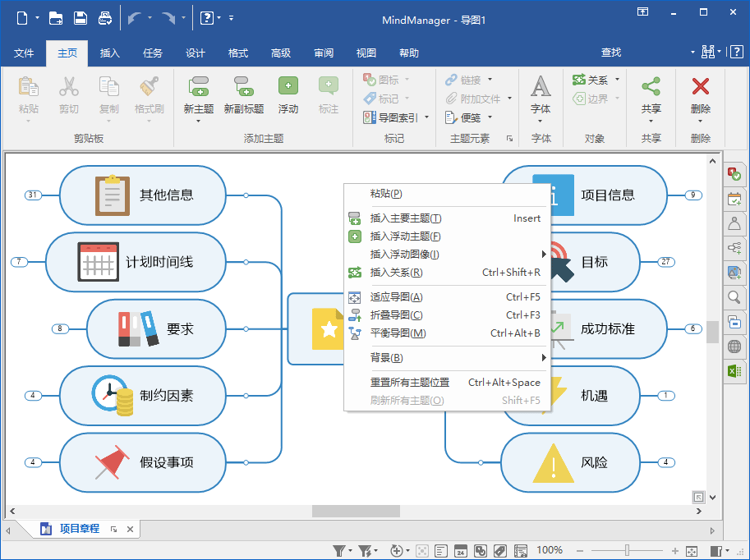Select the 假设事项 topic node
750x560 pixels.
(x=143, y=463)
